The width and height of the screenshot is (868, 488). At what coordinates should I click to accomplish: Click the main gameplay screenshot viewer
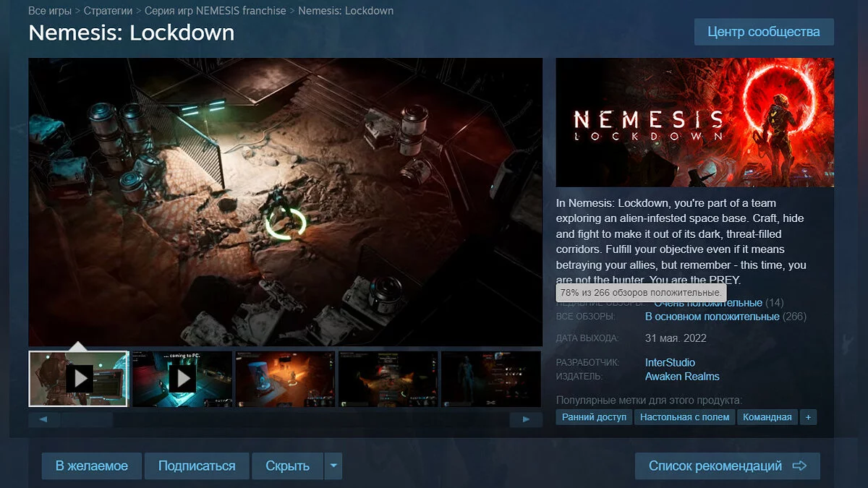tap(285, 202)
